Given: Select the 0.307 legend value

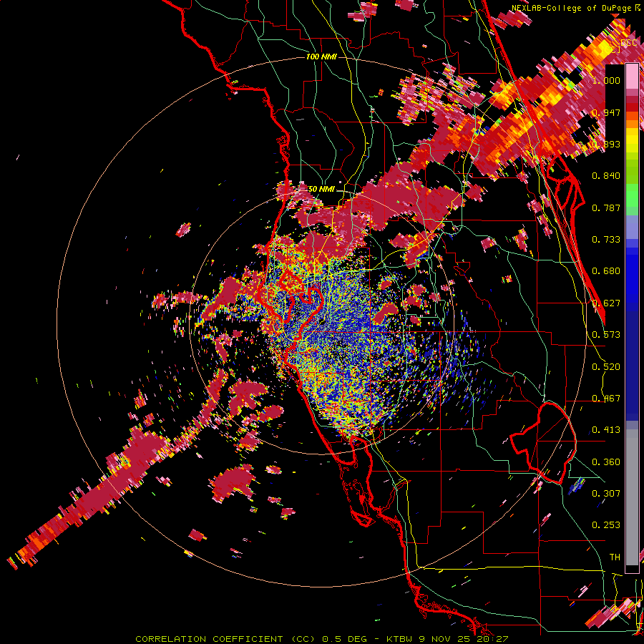Looking at the screenshot, I should click(x=606, y=494).
